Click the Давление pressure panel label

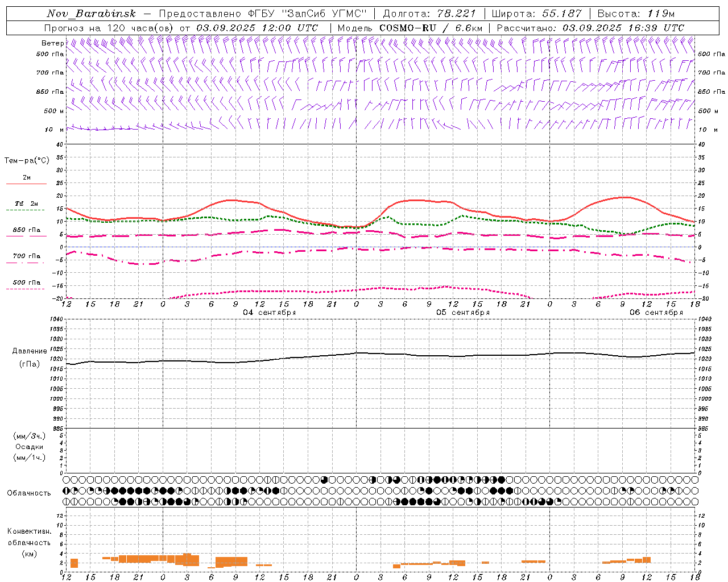(x=30, y=351)
